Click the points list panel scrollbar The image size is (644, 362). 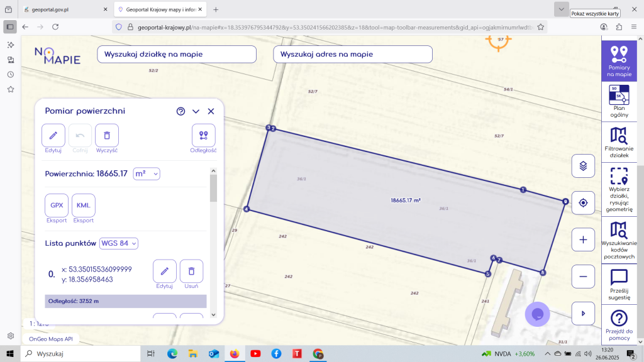tap(213, 189)
